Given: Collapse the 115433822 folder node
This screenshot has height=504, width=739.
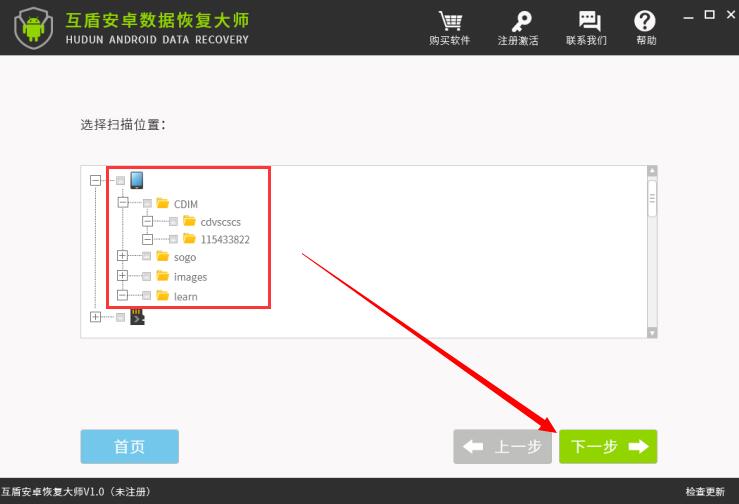Looking at the screenshot, I should [148, 239].
